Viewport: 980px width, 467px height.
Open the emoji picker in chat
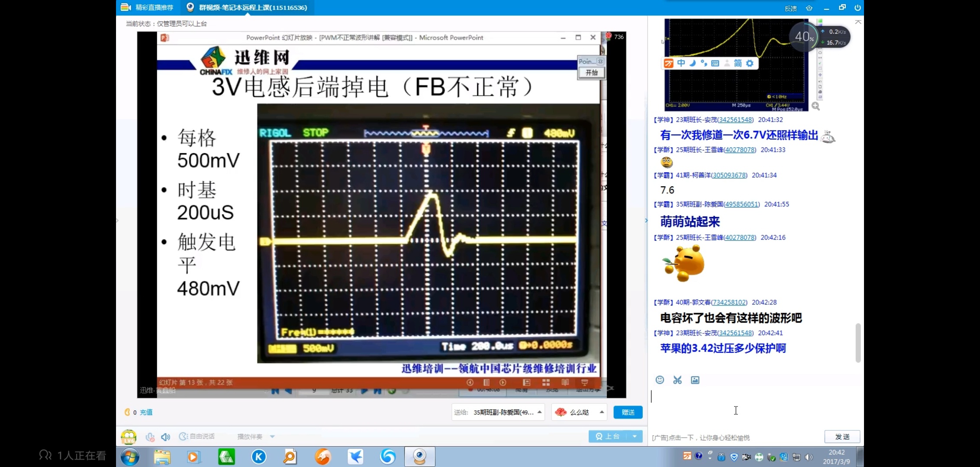[660, 380]
